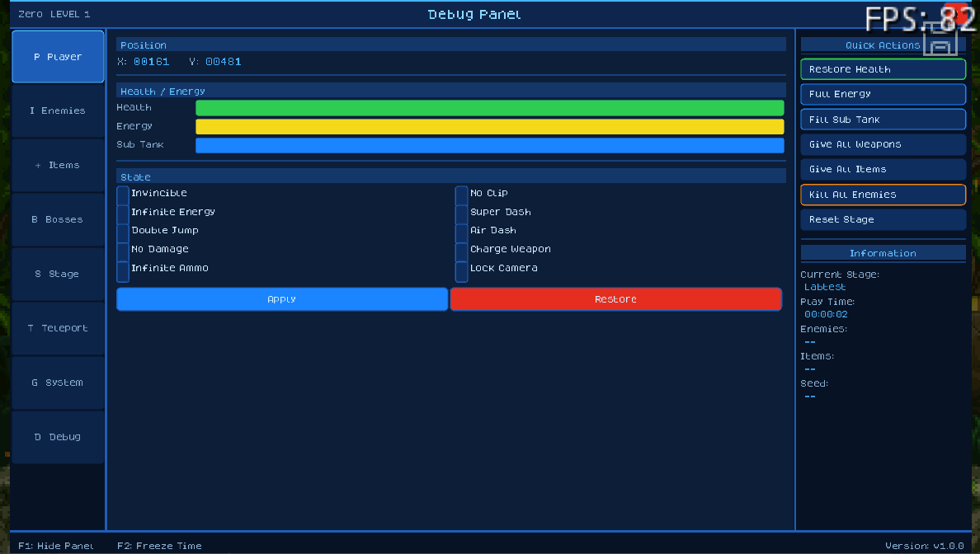The width and height of the screenshot is (980, 554).
Task: Click the F2: Freeze Time hint
Action: [x=159, y=546]
